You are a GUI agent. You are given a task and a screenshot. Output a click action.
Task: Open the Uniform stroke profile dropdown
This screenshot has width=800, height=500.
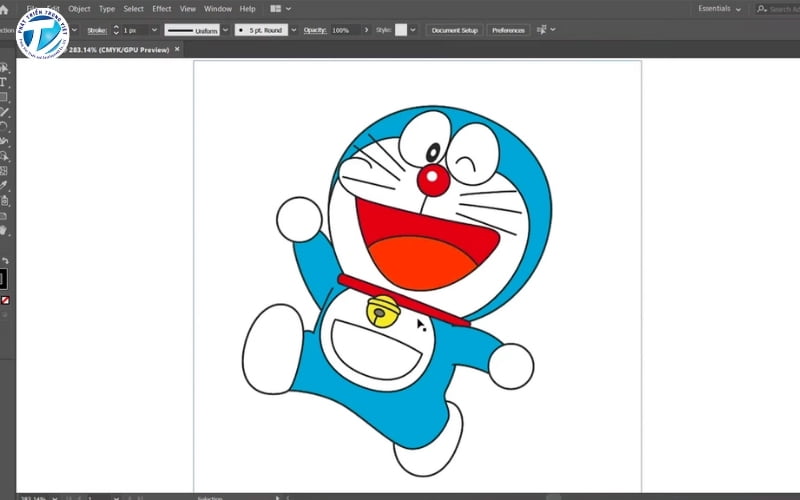(225, 30)
